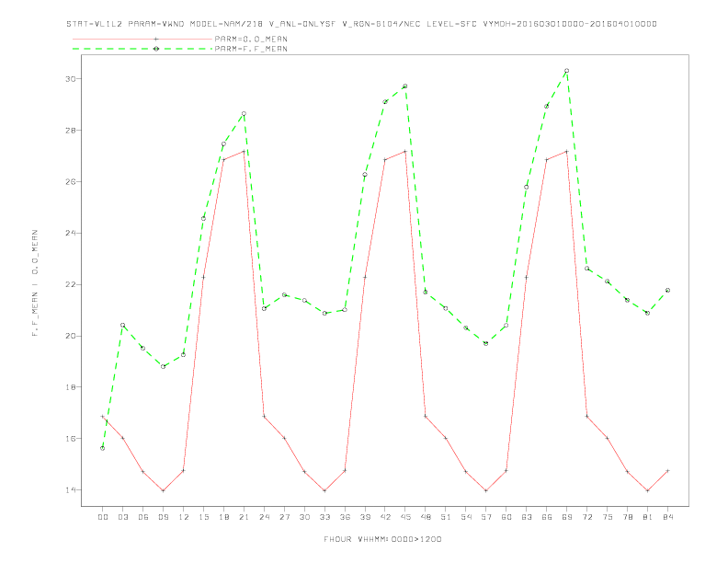This screenshot has height=563, width=728.
Task: Select the green dashed line sample in legend
Action: point(142,49)
